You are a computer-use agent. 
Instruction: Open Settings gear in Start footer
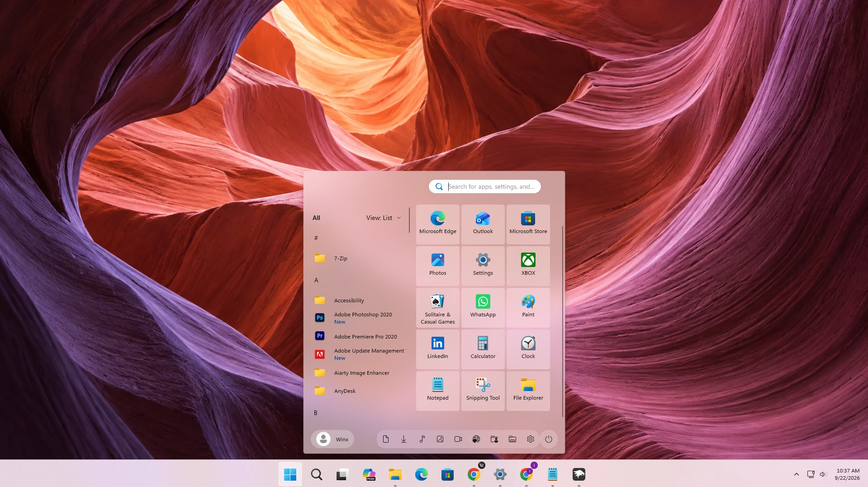coord(531,439)
